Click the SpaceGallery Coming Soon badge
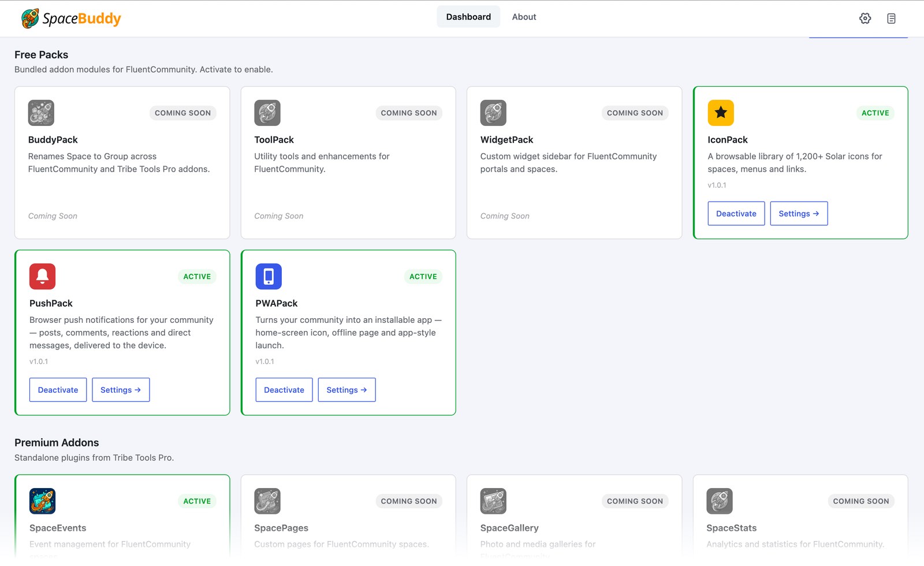The width and height of the screenshot is (924, 566). (x=635, y=501)
